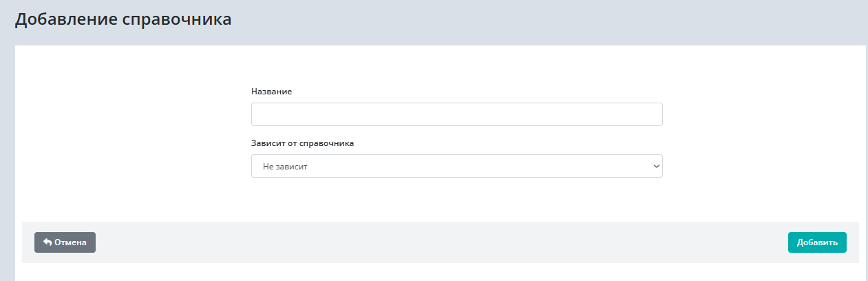This screenshot has height=281, width=868.
Task: Click the back arrow icon on Отмена
Action: pyautogui.click(x=47, y=242)
